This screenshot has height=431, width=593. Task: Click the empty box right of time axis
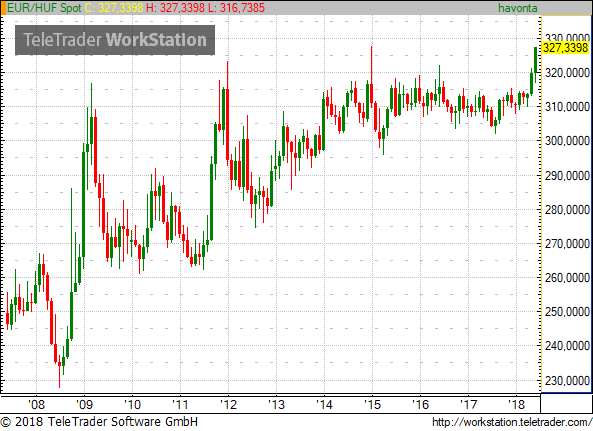566,403
